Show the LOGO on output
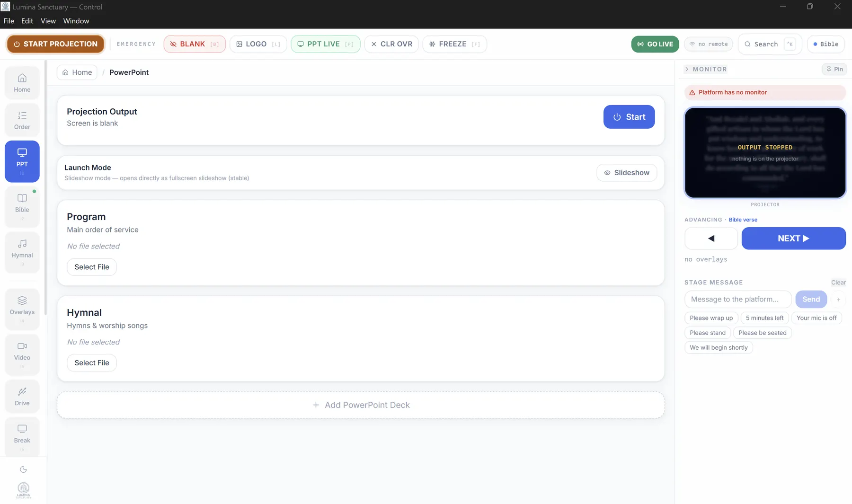 click(258, 44)
